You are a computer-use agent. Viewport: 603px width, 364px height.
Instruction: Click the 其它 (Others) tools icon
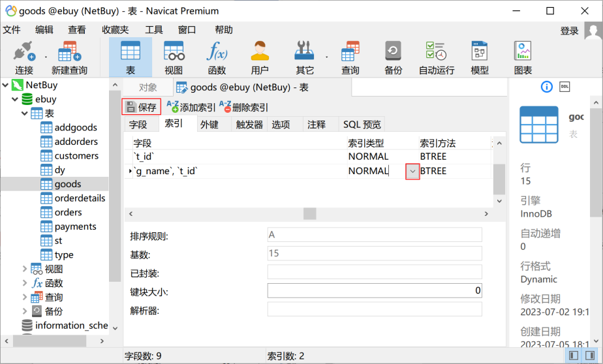click(305, 57)
